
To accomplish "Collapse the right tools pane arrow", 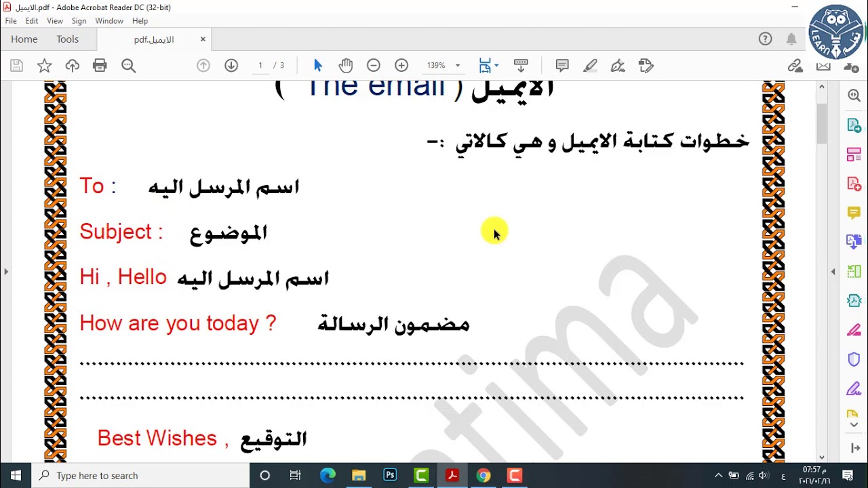I will (x=833, y=272).
